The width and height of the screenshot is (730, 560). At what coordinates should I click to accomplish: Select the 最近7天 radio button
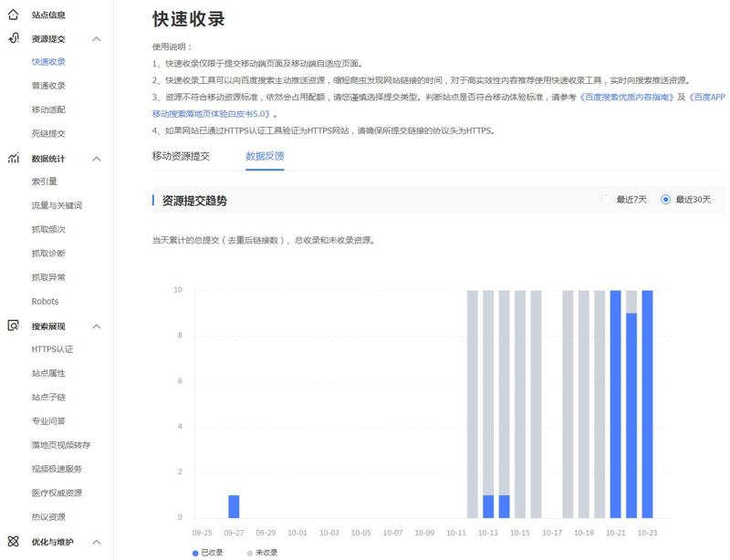click(x=607, y=200)
